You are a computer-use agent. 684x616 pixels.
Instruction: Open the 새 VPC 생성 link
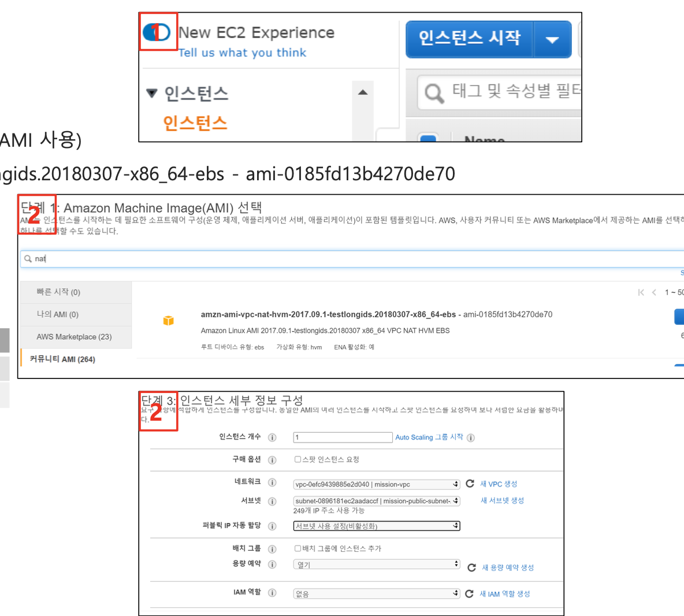(x=499, y=484)
